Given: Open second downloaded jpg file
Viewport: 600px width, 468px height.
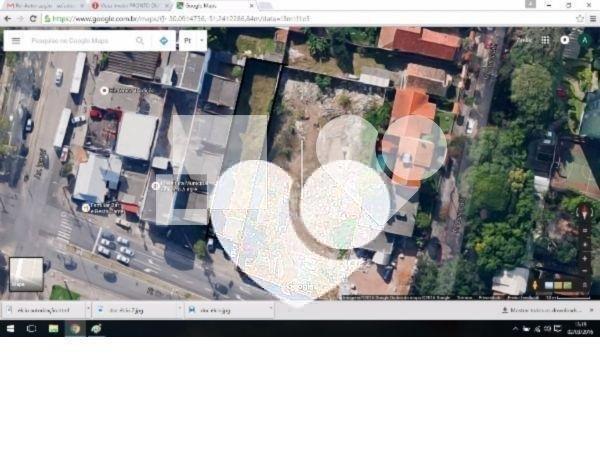Looking at the screenshot, I should 134,310.
